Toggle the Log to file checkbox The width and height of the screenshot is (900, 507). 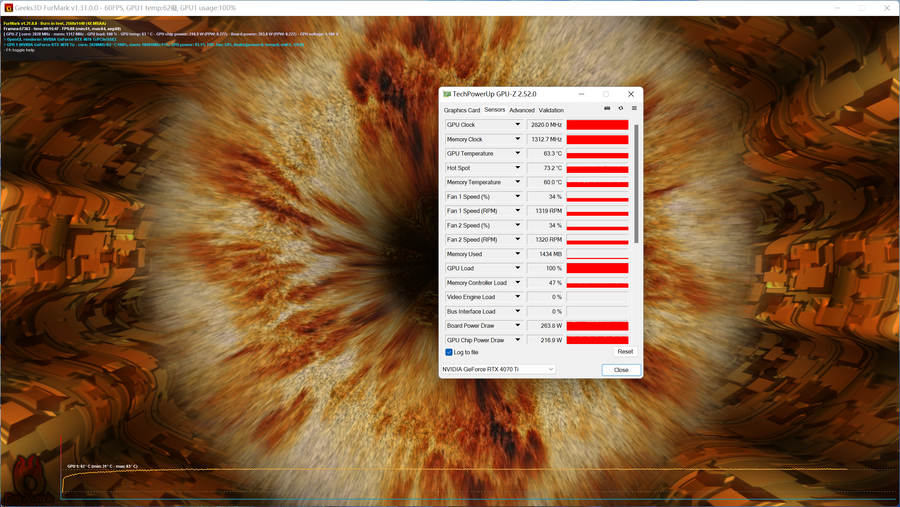(x=449, y=352)
